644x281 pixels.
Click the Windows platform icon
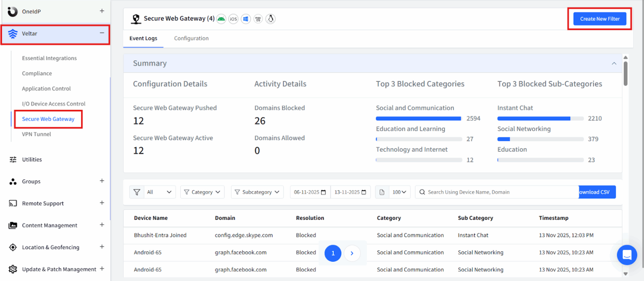coord(246,19)
